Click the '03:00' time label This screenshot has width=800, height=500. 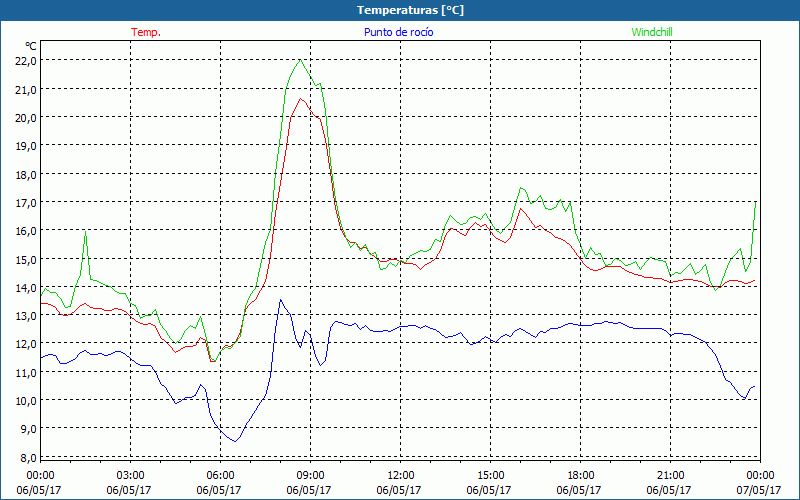pos(131,475)
